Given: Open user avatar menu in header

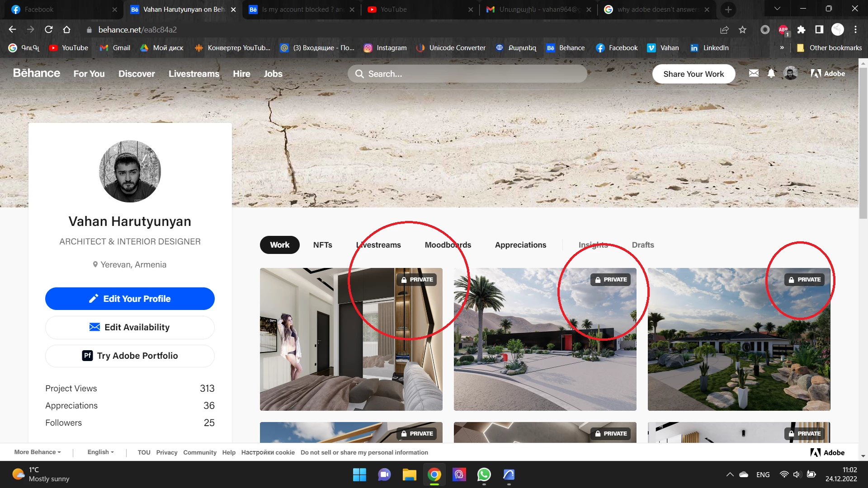Looking at the screenshot, I should (791, 73).
